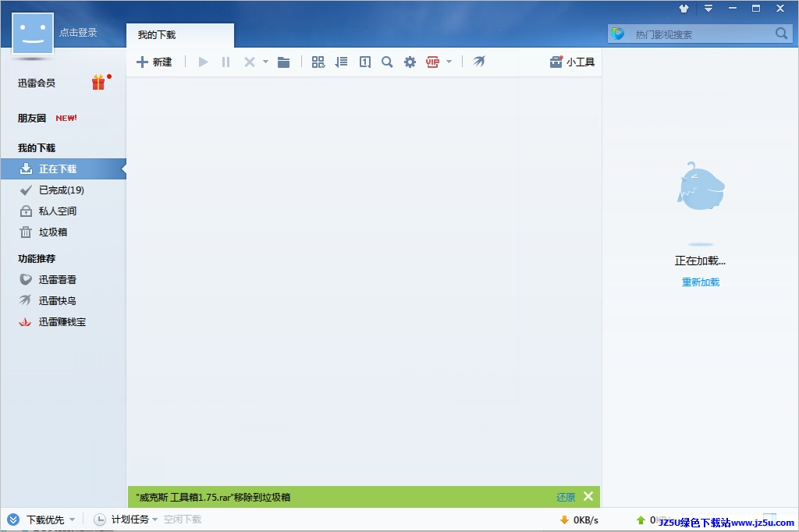
Task: Click the skin shirt icon in title bar
Action: [x=684, y=8]
